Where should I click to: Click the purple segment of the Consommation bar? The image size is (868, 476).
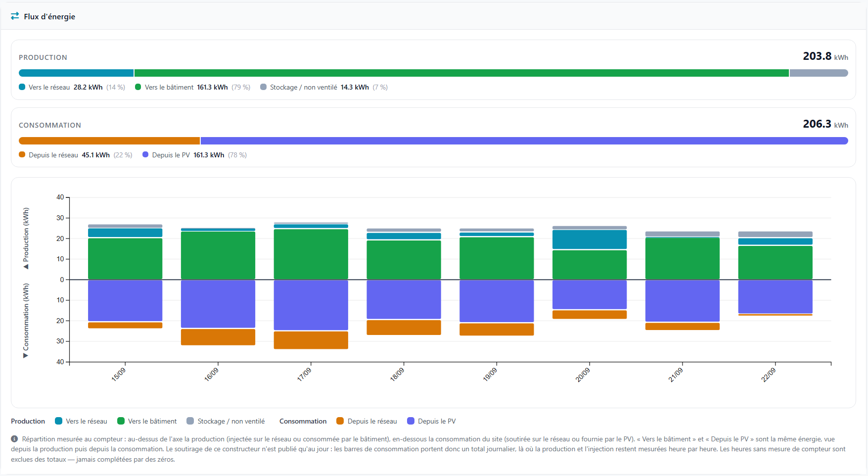click(524, 141)
